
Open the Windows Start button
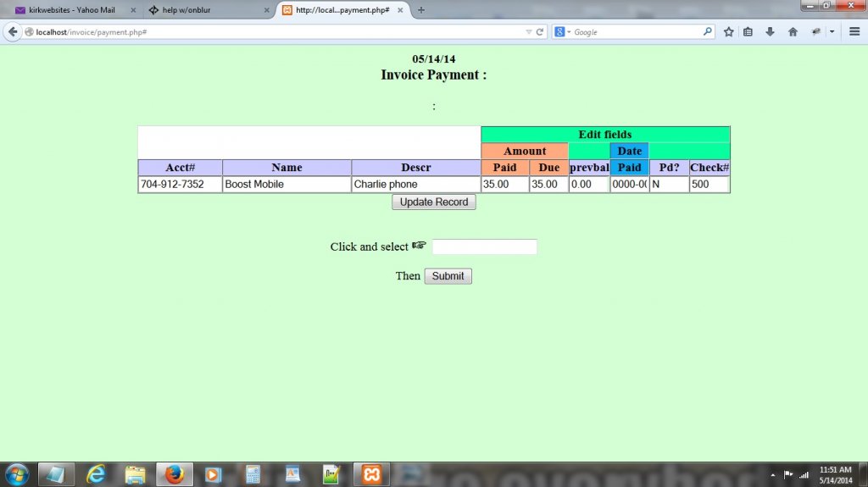[x=17, y=474]
